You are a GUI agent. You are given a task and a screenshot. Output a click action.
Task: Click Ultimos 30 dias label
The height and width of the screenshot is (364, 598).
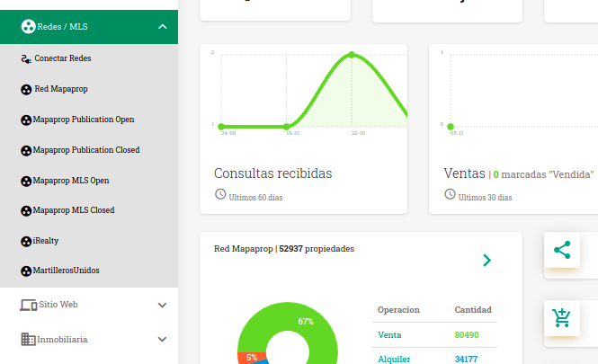click(485, 198)
